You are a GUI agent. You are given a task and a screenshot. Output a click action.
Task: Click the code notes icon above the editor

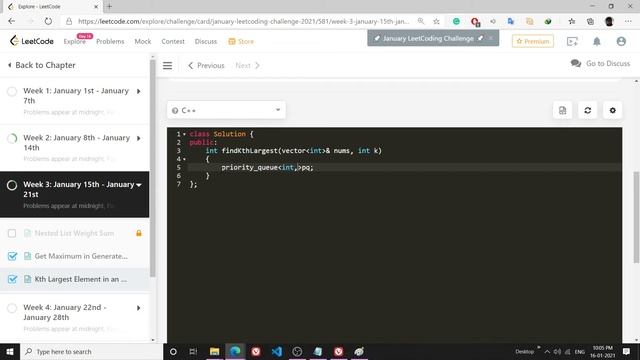562,110
